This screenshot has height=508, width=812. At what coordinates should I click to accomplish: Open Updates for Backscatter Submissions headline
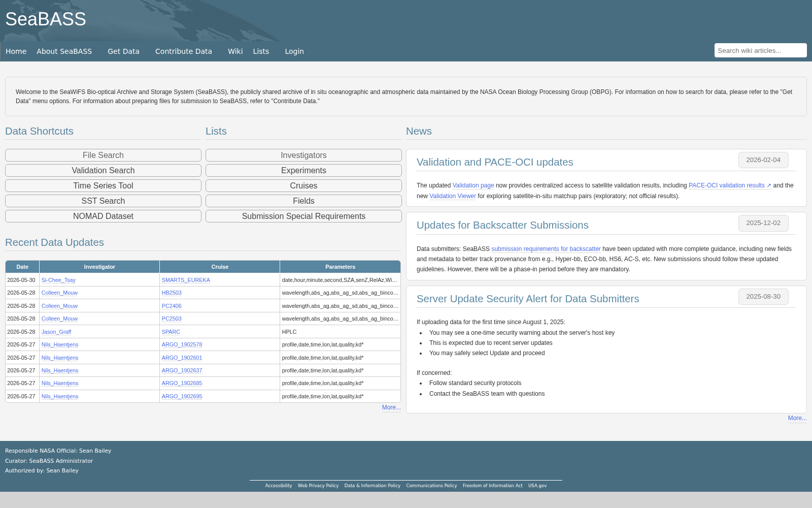(502, 225)
